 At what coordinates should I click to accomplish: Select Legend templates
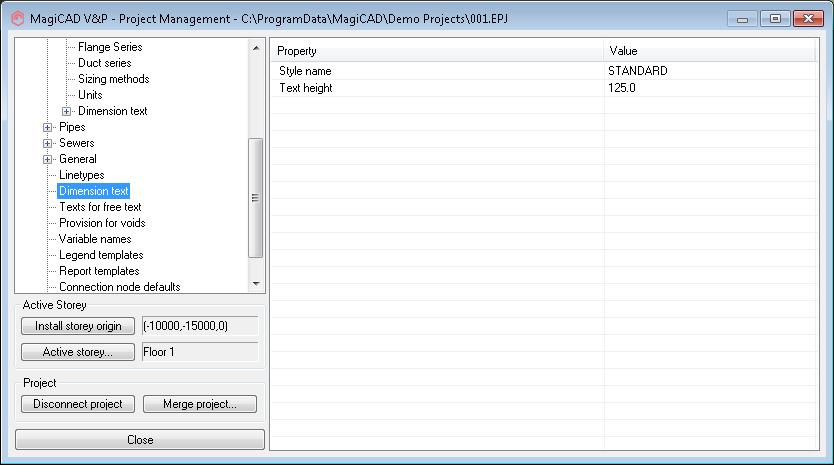coord(101,255)
